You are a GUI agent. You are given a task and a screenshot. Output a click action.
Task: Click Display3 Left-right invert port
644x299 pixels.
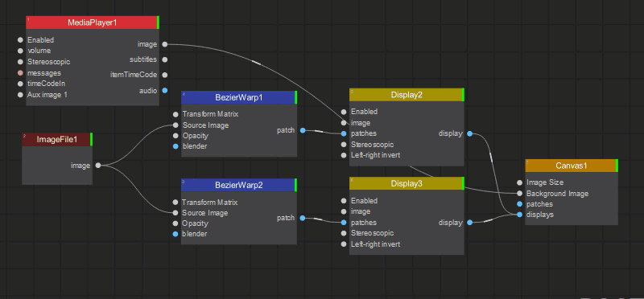click(x=344, y=244)
